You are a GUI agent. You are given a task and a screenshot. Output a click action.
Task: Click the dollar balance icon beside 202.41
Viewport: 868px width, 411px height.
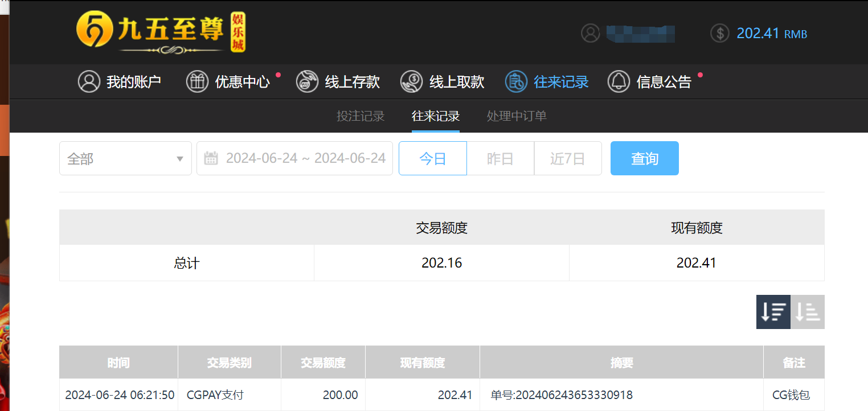(719, 33)
